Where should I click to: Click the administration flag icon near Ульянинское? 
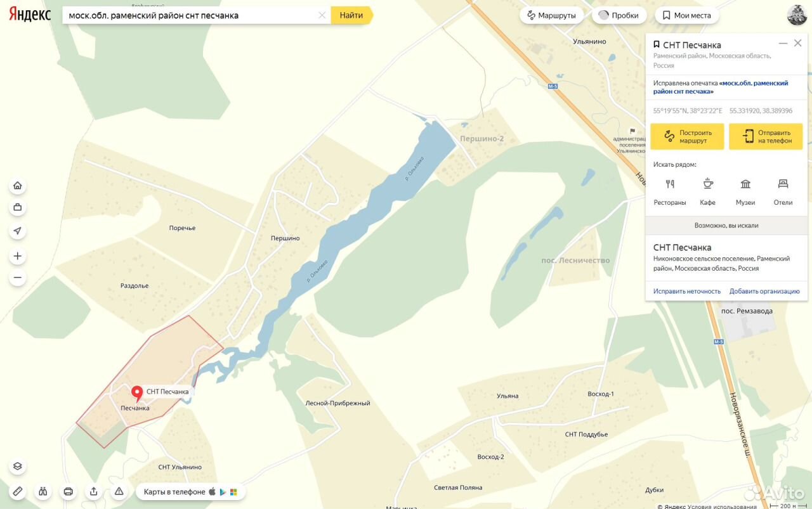pyautogui.click(x=632, y=131)
